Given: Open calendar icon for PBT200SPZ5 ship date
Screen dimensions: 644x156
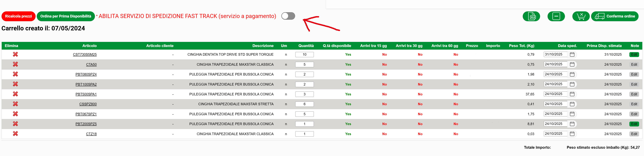Looking at the screenshot, I should (572, 124).
